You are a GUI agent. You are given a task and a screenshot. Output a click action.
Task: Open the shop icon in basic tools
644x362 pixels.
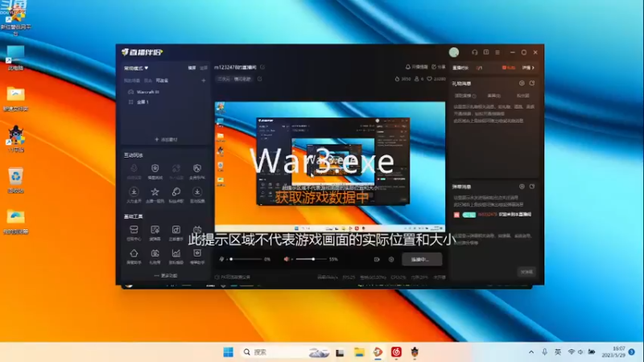(134, 230)
